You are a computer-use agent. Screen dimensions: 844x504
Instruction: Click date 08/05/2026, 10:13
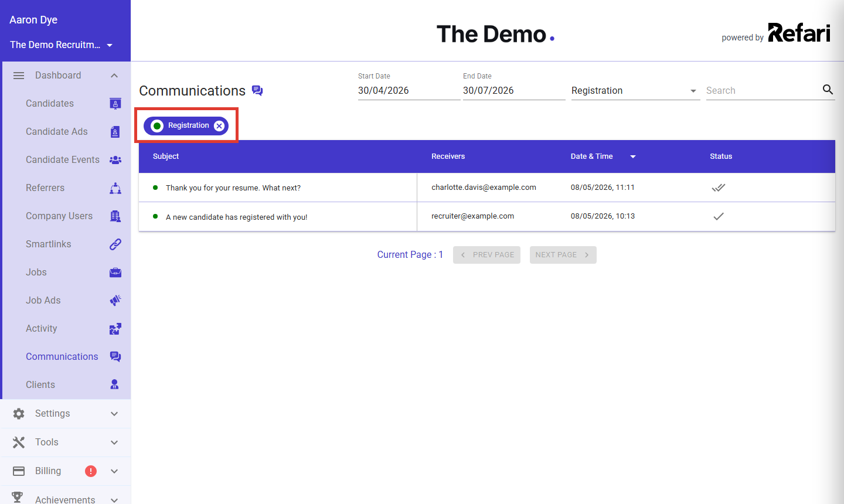click(603, 216)
